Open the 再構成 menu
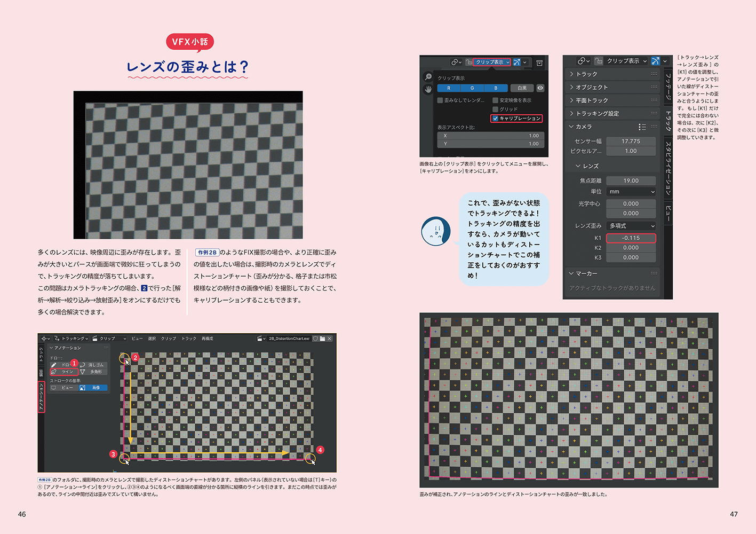756x534 pixels. click(207, 339)
